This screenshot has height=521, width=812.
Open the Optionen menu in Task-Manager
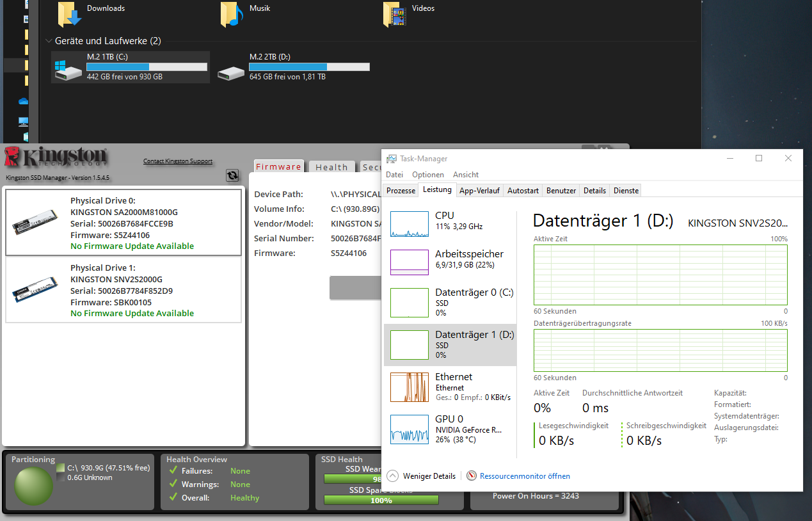pyautogui.click(x=428, y=175)
